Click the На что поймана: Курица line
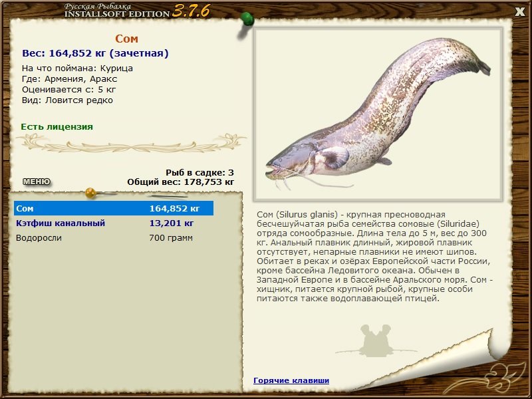This screenshot has height=399, width=532. pyautogui.click(x=77, y=68)
